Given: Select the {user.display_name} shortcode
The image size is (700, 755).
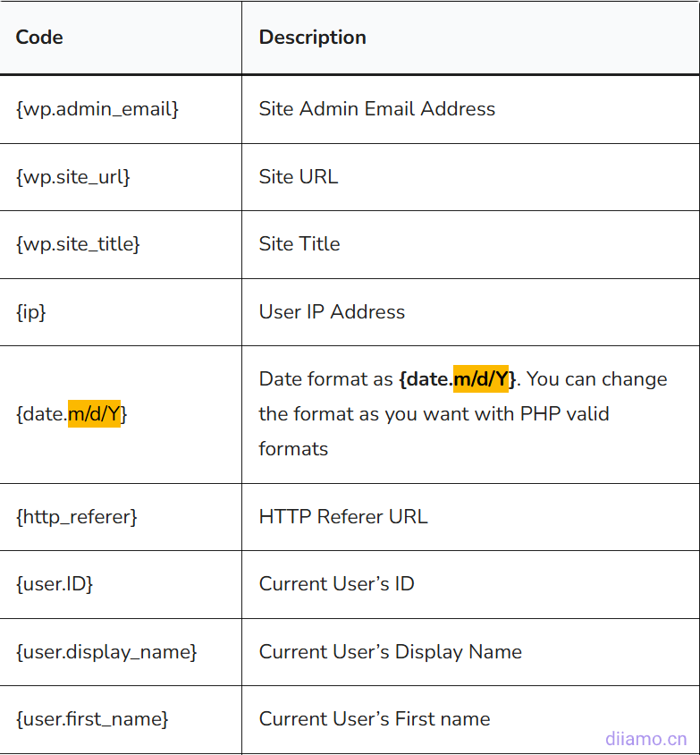Looking at the screenshot, I should (106, 652).
